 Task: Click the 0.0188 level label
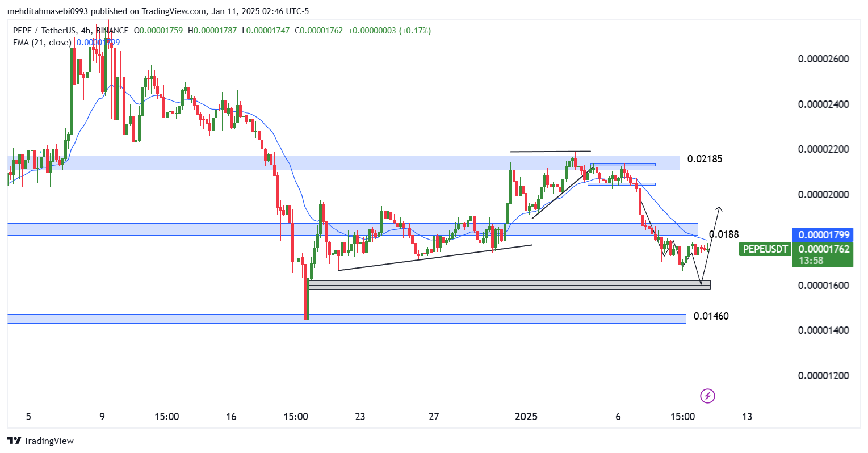tap(724, 234)
